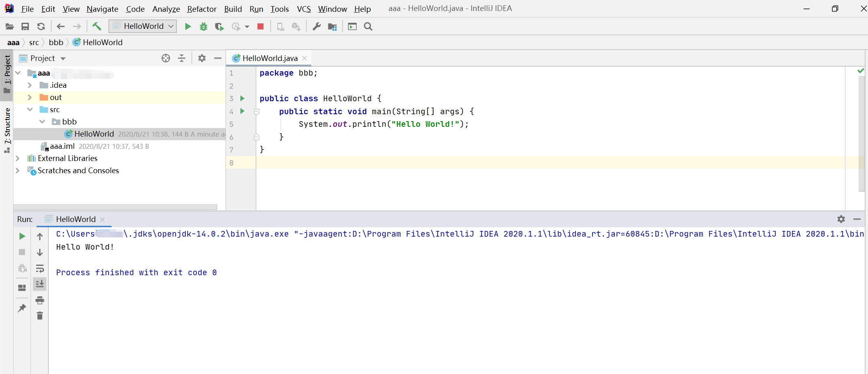Collapse all in the Project panel
868x374 pixels.
(182, 58)
